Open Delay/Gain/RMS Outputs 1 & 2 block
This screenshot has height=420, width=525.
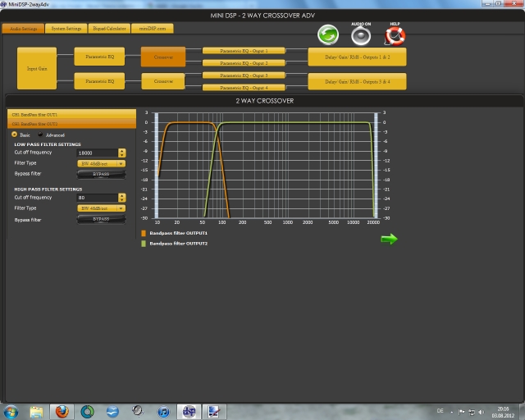(x=358, y=57)
